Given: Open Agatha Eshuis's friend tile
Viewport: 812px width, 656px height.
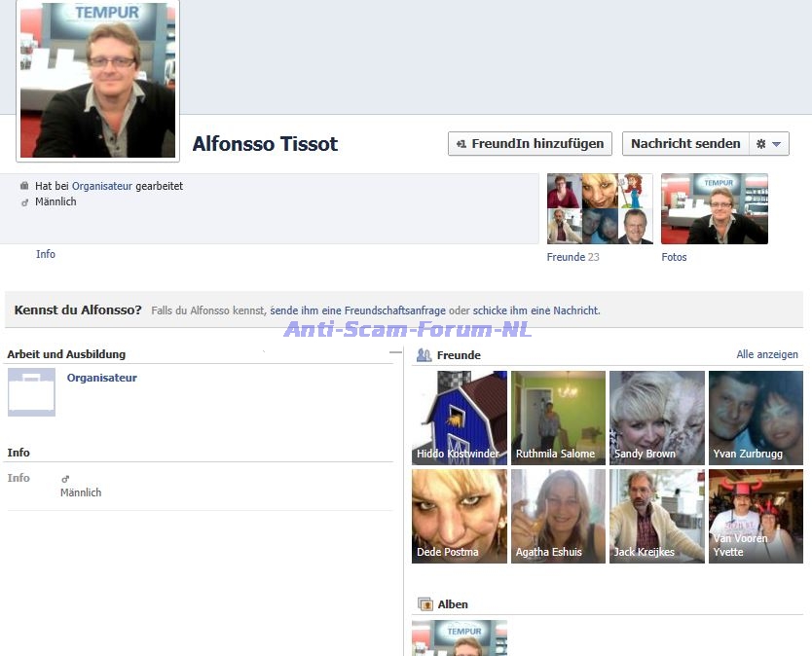Looking at the screenshot, I should (558, 516).
